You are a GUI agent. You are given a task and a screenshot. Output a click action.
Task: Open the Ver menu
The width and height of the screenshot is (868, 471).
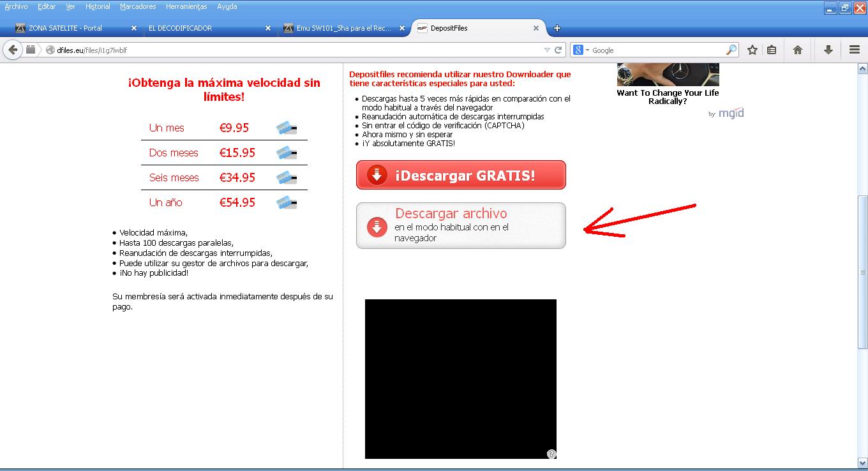70,6
